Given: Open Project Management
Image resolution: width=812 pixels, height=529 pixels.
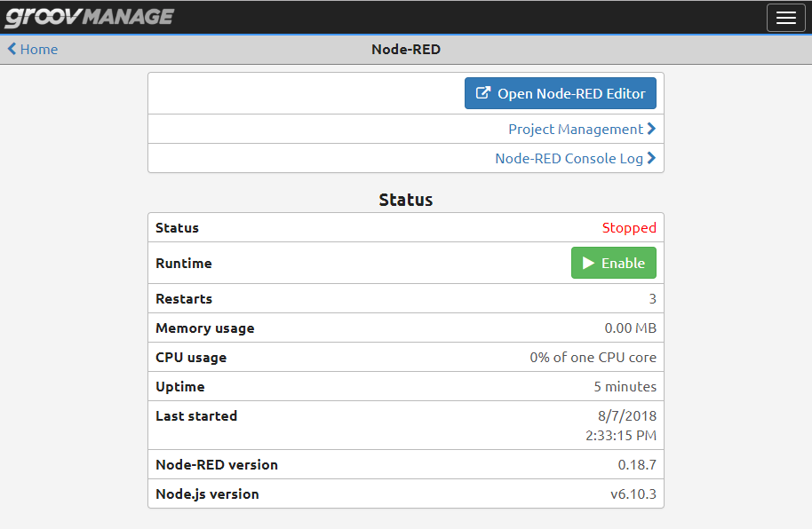Looking at the screenshot, I should click(x=582, y=129).
